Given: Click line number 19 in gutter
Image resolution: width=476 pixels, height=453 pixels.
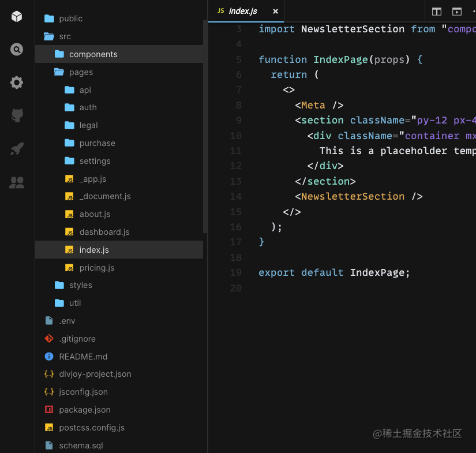Looking at the screenshot, I should point(236,272).
